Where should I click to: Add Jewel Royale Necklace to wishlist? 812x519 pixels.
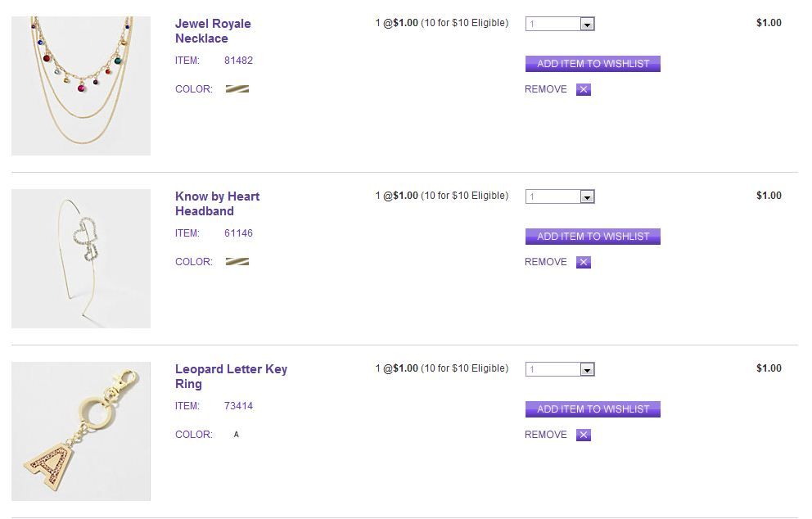(593, 64)
